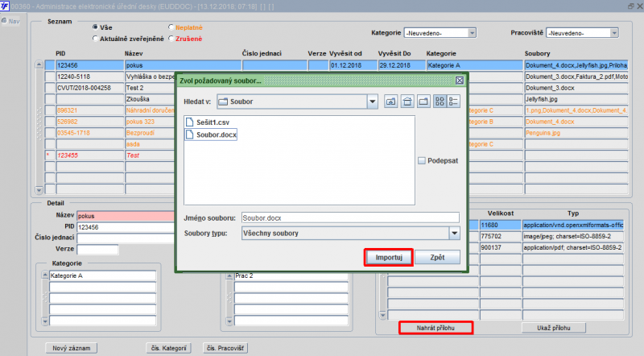The height and width of the screenshot is (356, 644).
Task: Select attachment size 900137 cell
Action: (500, 247)
